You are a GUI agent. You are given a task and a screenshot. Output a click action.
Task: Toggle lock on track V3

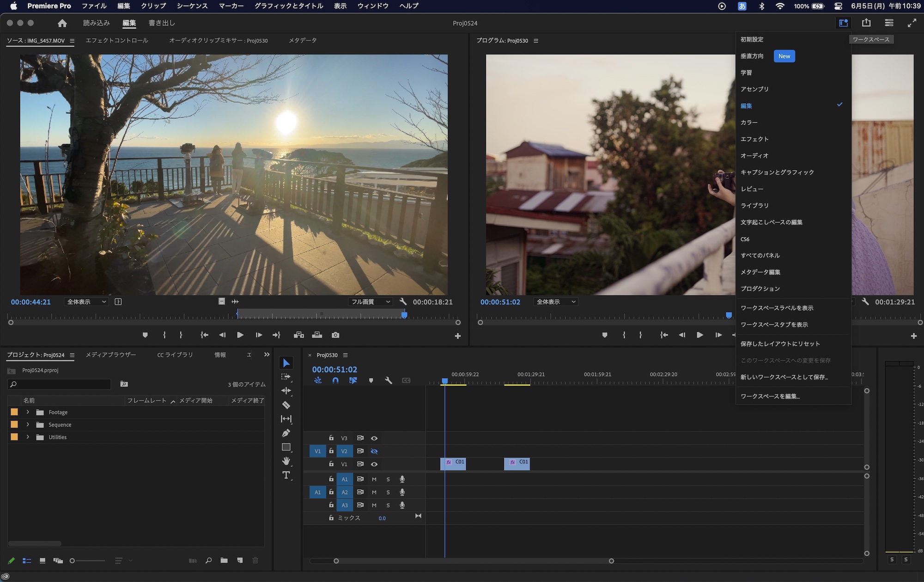coord(331,438)
